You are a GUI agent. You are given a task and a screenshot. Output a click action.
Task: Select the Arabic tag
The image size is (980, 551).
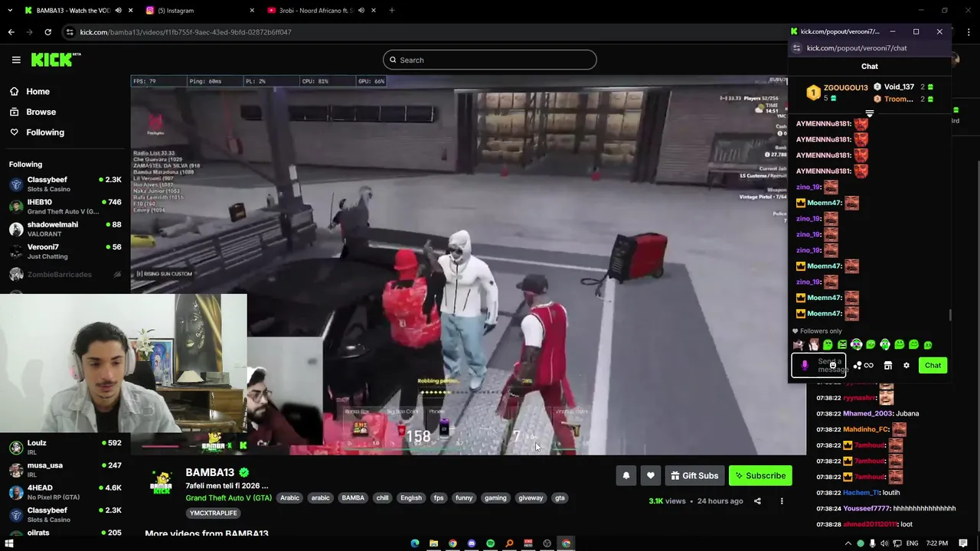(289, 498)
